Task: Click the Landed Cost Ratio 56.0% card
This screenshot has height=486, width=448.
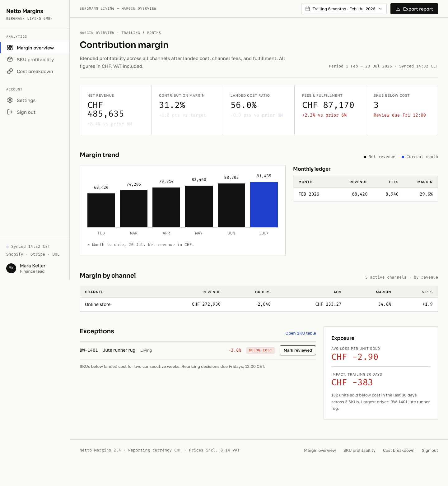Action: pyautogui.click(x=259, y=110)
